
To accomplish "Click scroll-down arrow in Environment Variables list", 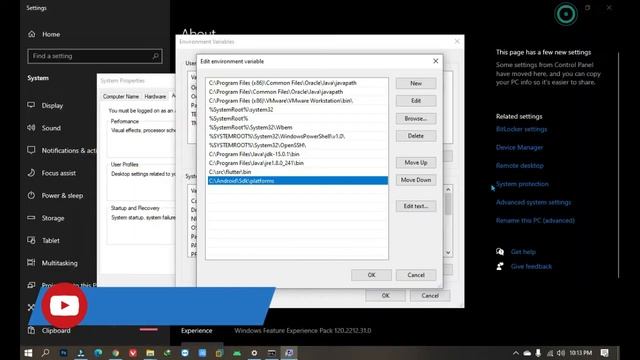I will (x=448, y=253).
